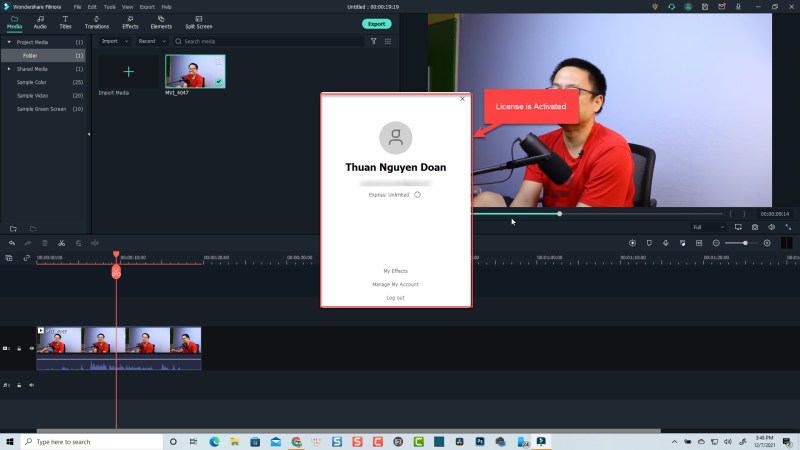
Task: Click the record voiceover microphone icon
Action: 665,243
